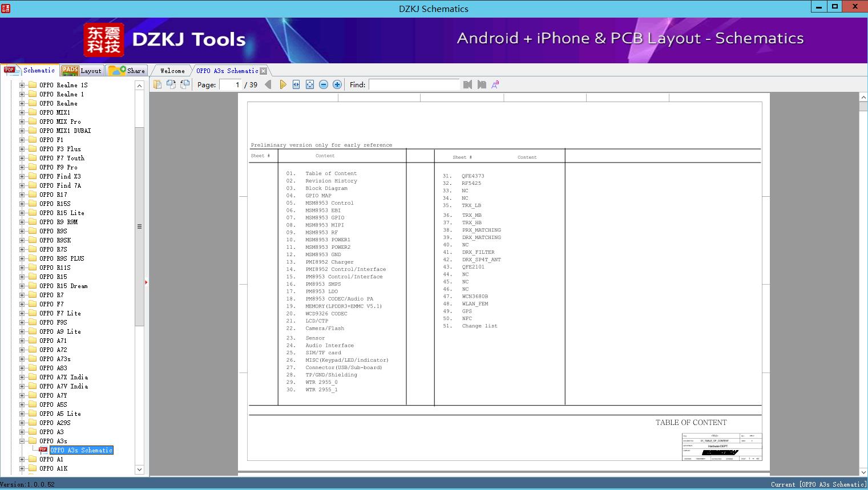868x490 pixels.
Task: Click the rotate clockwise toolbar icon
Action: [x=184, y=84]
